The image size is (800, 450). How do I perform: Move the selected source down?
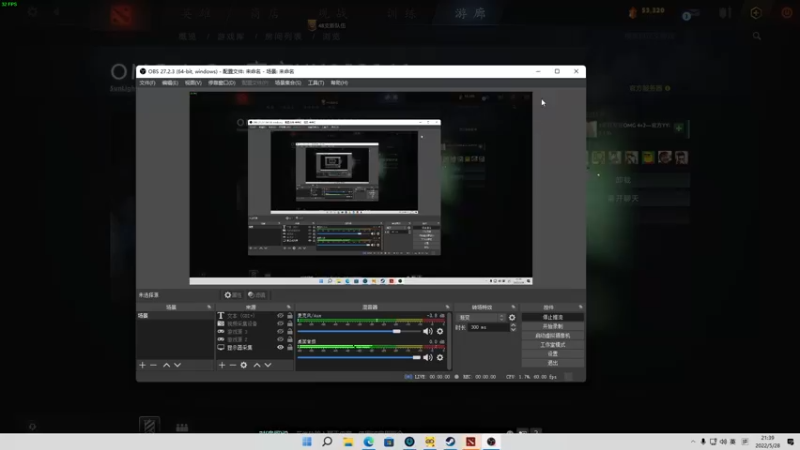pos(268,365)
